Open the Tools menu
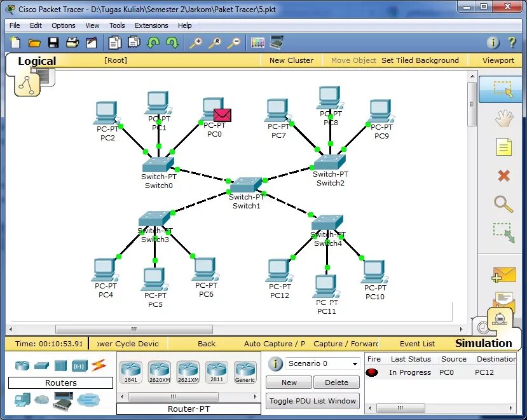 [117, 25]
